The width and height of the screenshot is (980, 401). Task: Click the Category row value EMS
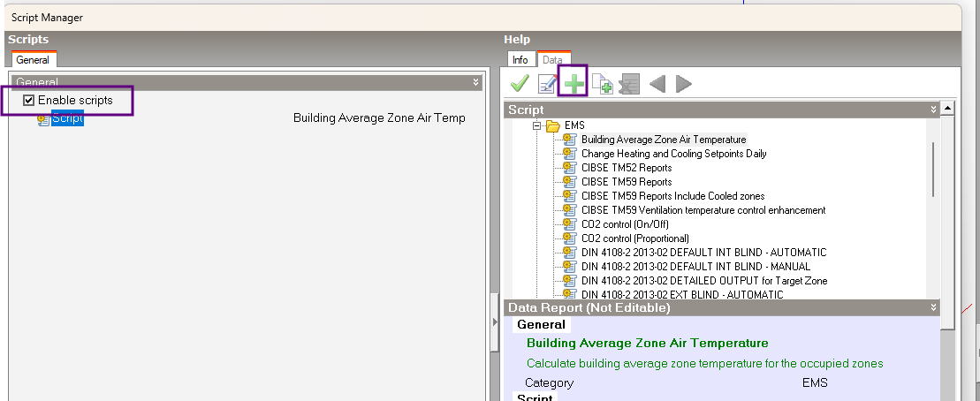[x=815, y=382]
